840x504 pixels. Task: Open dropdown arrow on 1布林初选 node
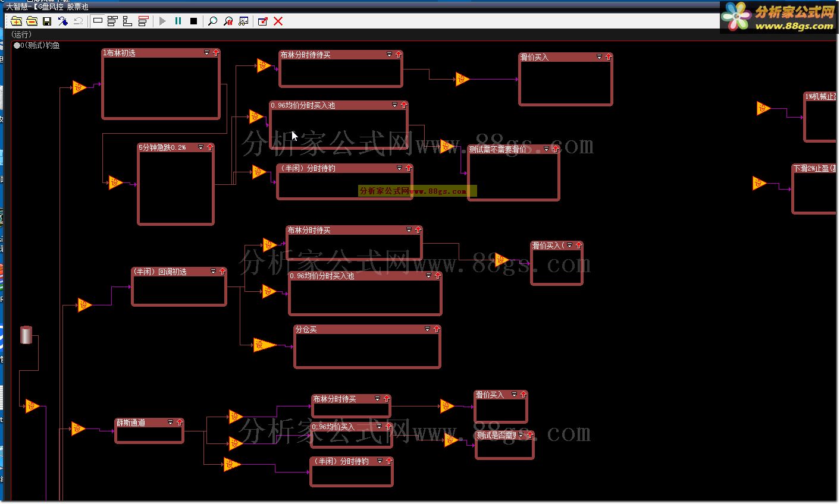coord(207,53)
